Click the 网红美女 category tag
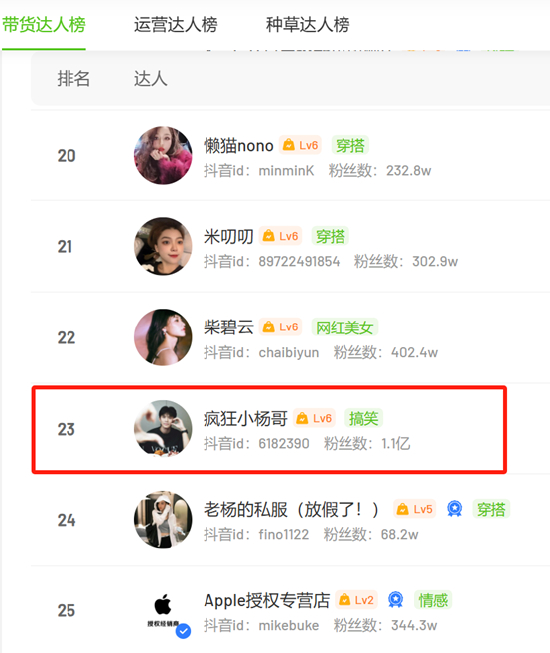550x653 pixels. pos(345,327)
